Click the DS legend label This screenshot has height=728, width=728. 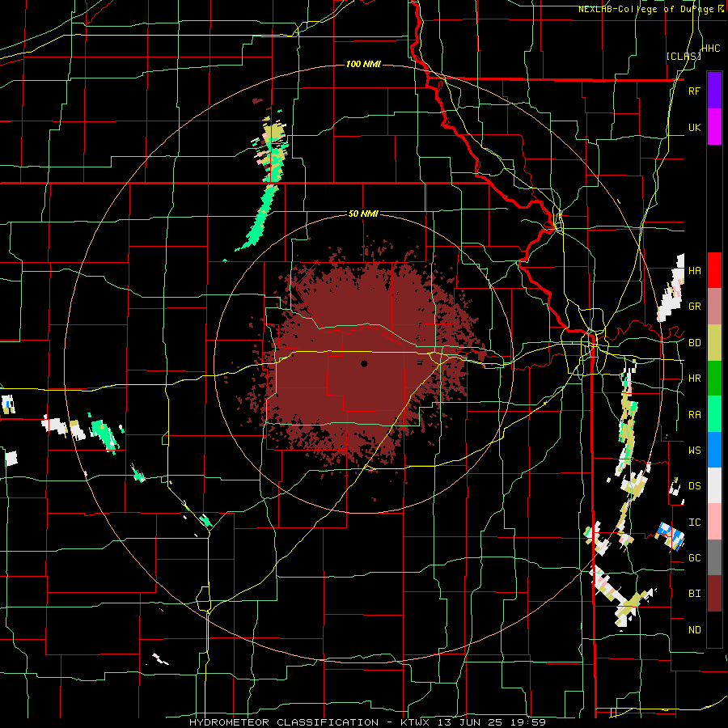[695, 486]
